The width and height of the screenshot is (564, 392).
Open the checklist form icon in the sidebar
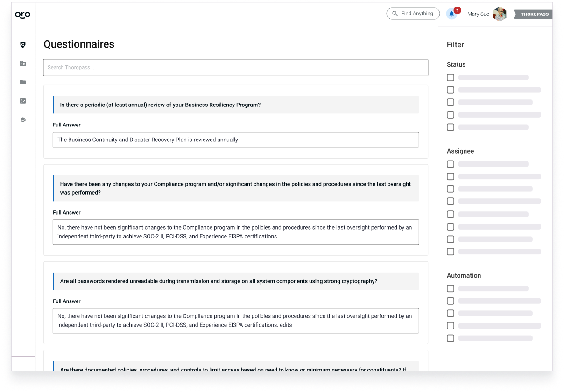23,101
